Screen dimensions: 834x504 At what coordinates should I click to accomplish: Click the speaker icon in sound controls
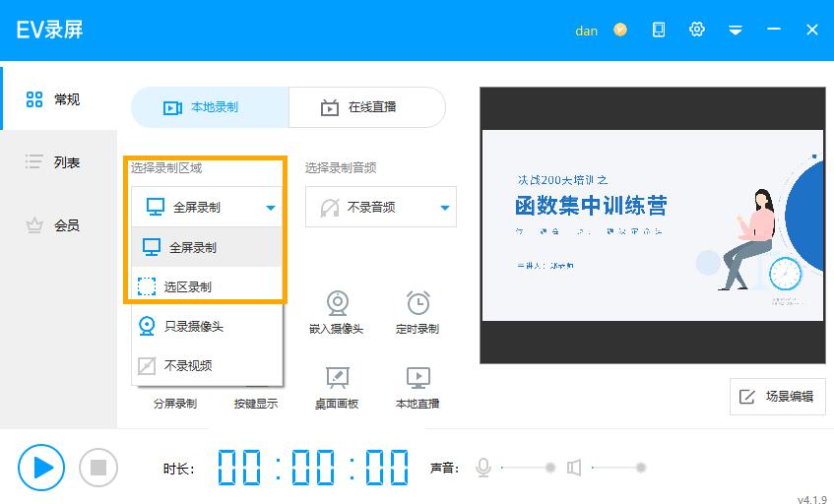[574, 468]
